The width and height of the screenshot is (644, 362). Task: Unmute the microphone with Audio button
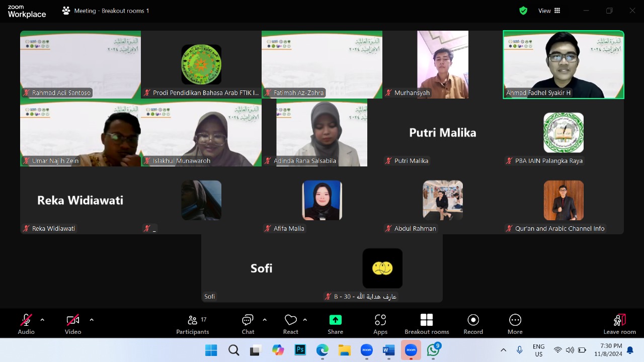26,324
